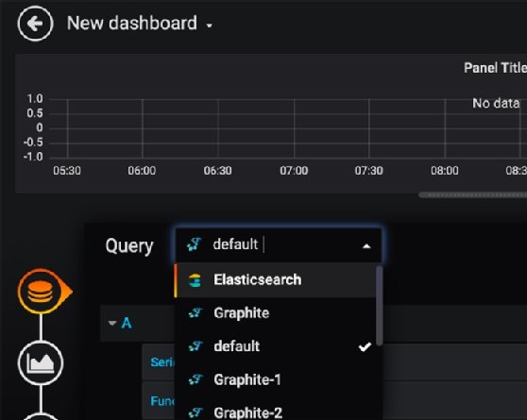The image size is (527, 420).
Task: Go back using the arrow icon
Action: tap(35, 24)
